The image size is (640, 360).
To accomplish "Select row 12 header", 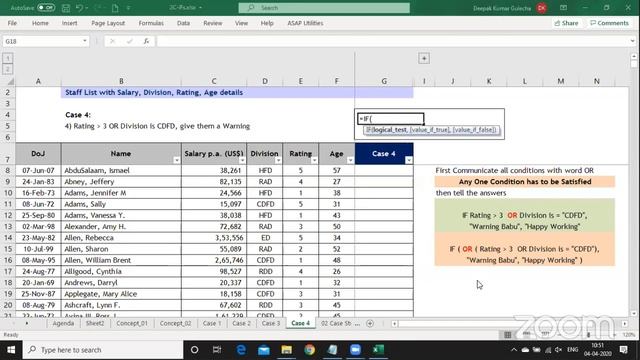I will [x=8, y=215].
